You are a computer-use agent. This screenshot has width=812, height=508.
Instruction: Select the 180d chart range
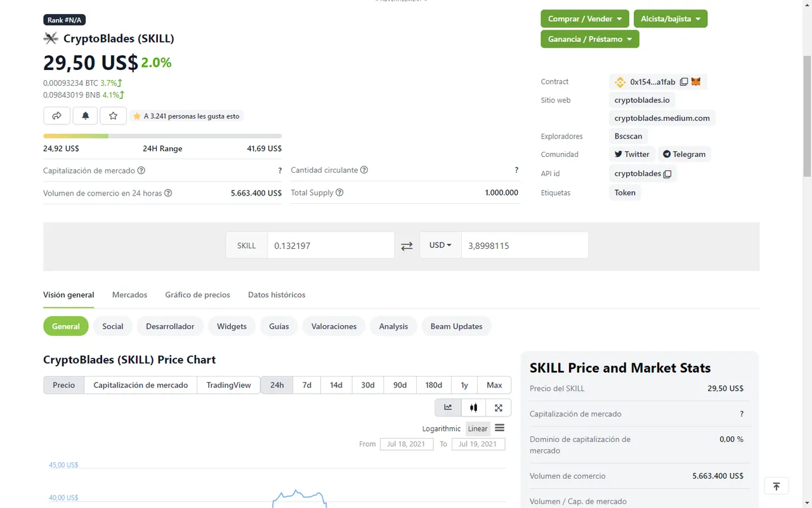[434, 385]
